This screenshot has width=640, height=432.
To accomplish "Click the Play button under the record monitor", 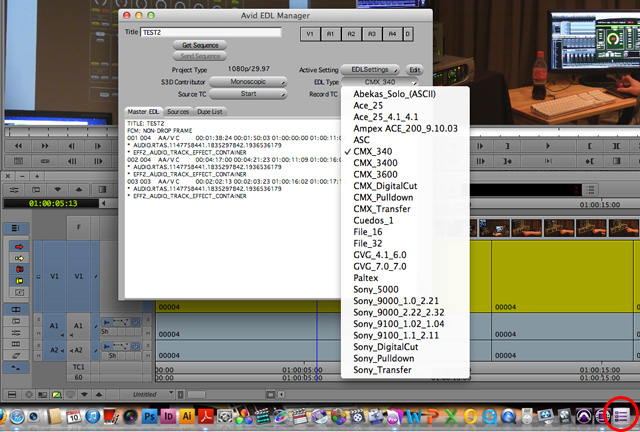I will tap(548, 146).
